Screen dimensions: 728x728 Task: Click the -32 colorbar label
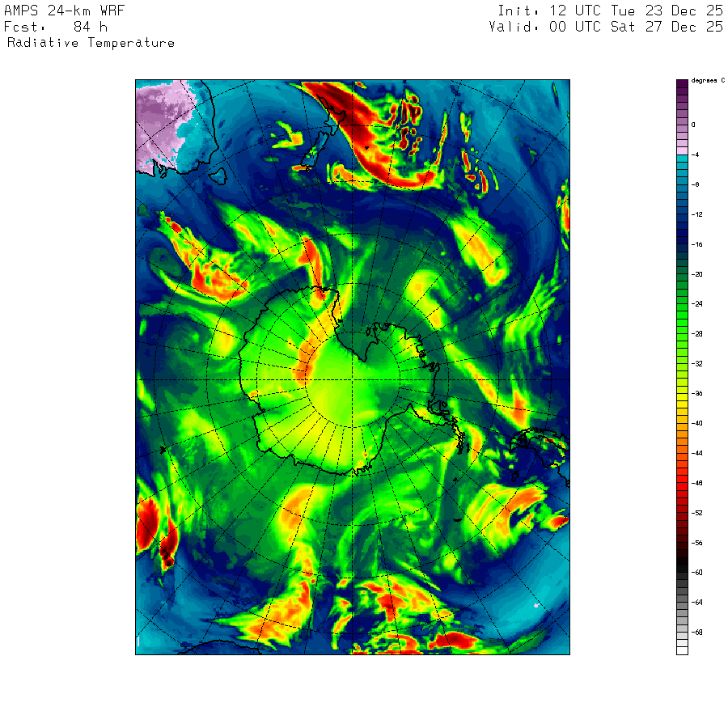pyautogui.click(x=696, y=363)
